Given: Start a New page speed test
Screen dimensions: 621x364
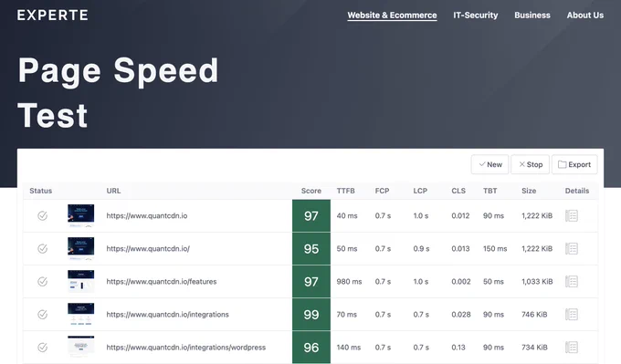Looking at the screenshot, I should [489, 164].
